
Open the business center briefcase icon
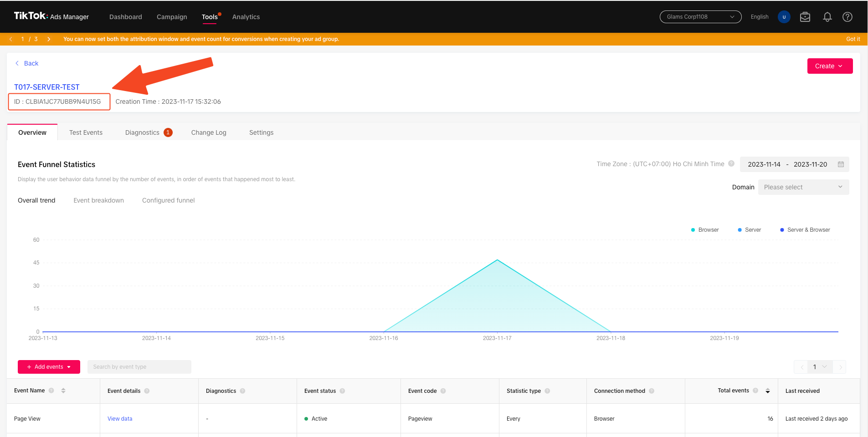805,17
